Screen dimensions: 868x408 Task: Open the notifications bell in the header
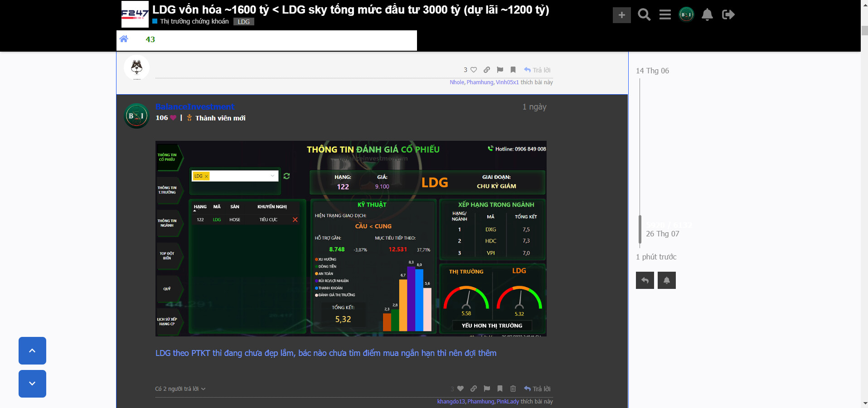tap(707, 15)
